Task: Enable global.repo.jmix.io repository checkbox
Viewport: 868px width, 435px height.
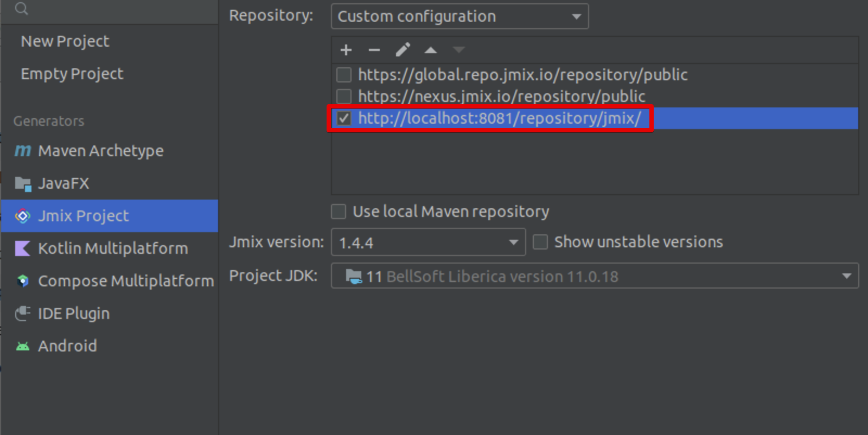Action: click(344, 74)
